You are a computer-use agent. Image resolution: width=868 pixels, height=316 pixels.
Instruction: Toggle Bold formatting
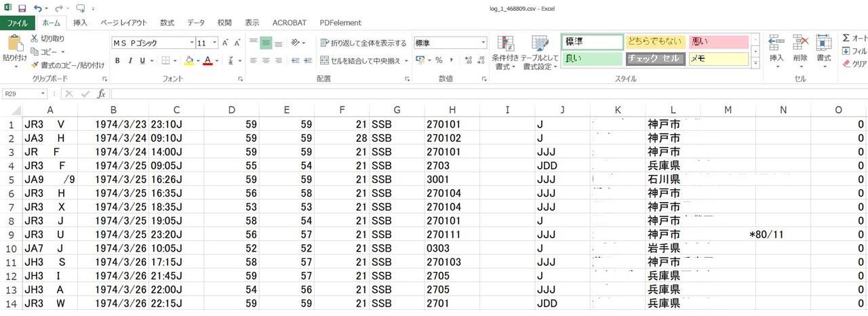tap(117, 60)
